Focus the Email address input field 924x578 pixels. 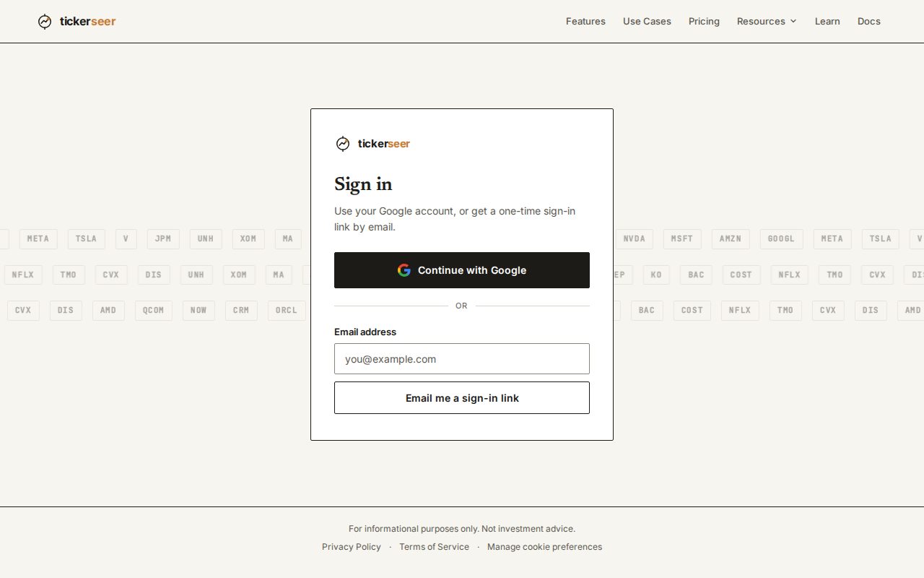coord(462,359)
